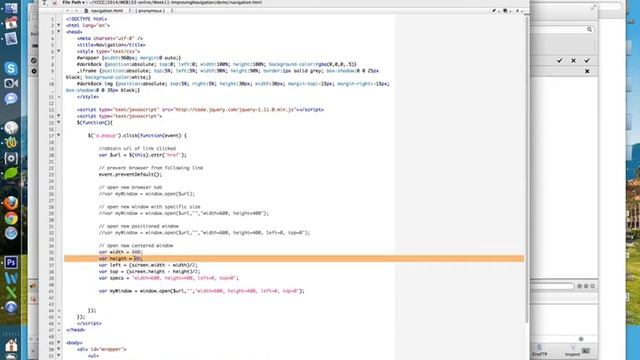640x360 pixels.
Task: Launch Photoshop from the dock
Action: [x=11, y=262]
